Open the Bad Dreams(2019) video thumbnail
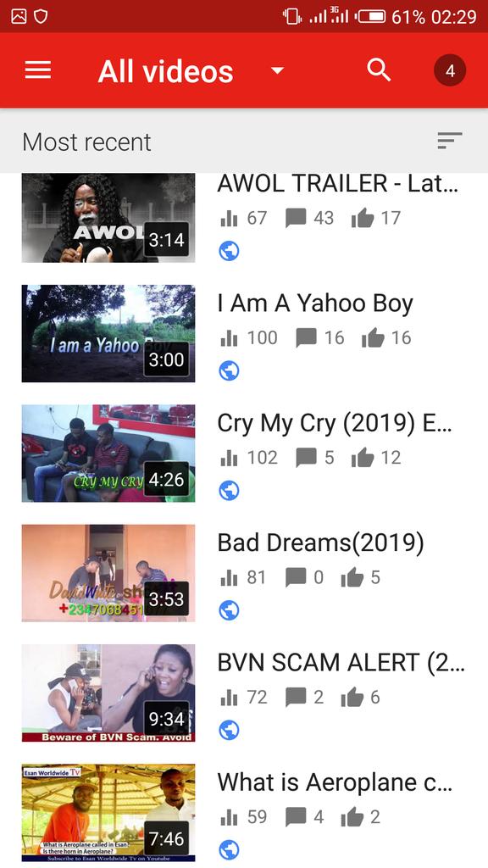The image size is (488, 868). point(108,573)
